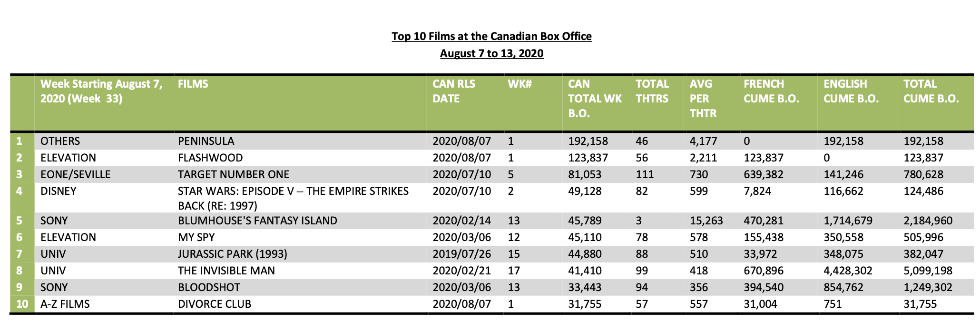The width and height of the screenshot is (980, 323).
Task: Click the JURASSIC PARK (1993) entry
Action: tap(233, 254)
